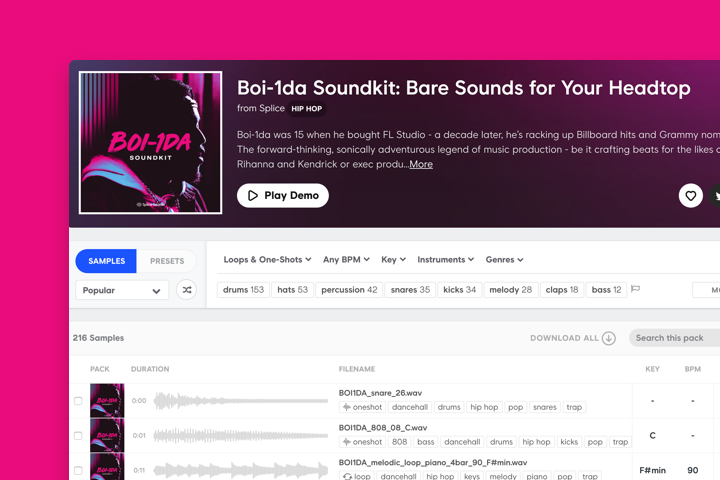This screenshot has height=480, width=720.
Task: Filter by percussion 42 tag
Action: coord(349,290)
